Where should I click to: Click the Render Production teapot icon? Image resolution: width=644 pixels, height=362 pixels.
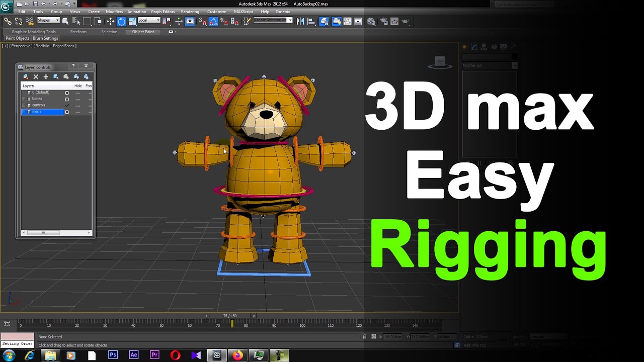405,21
